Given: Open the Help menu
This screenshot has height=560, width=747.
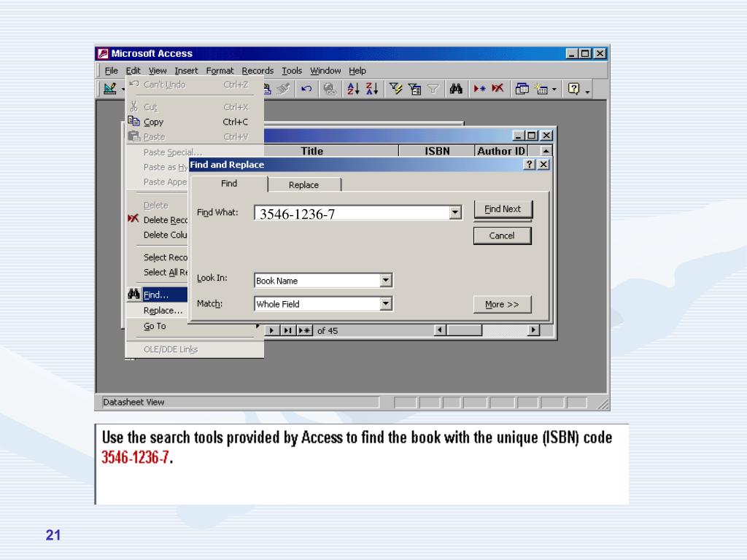Looking at the screenshot, I should (x=357, y=71).
